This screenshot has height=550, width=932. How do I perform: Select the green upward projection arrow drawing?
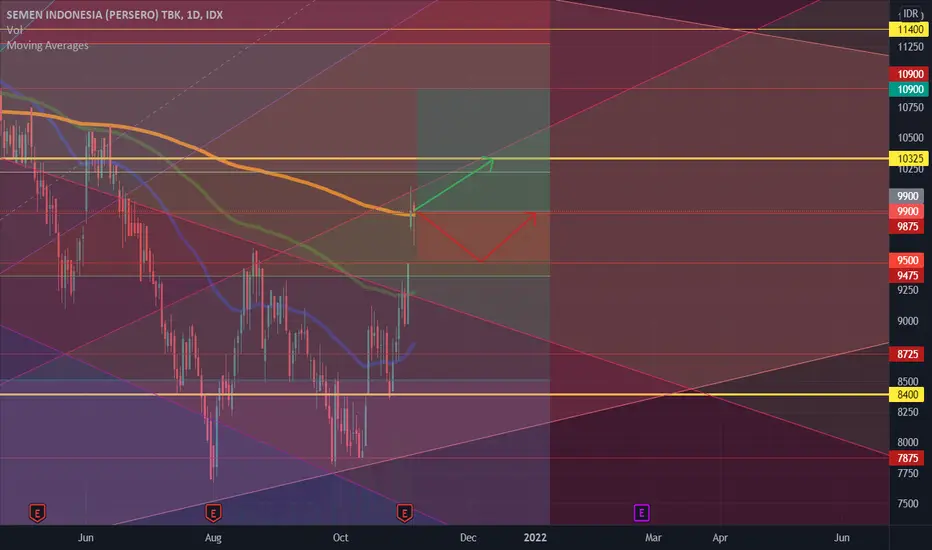tap(455, 184)
